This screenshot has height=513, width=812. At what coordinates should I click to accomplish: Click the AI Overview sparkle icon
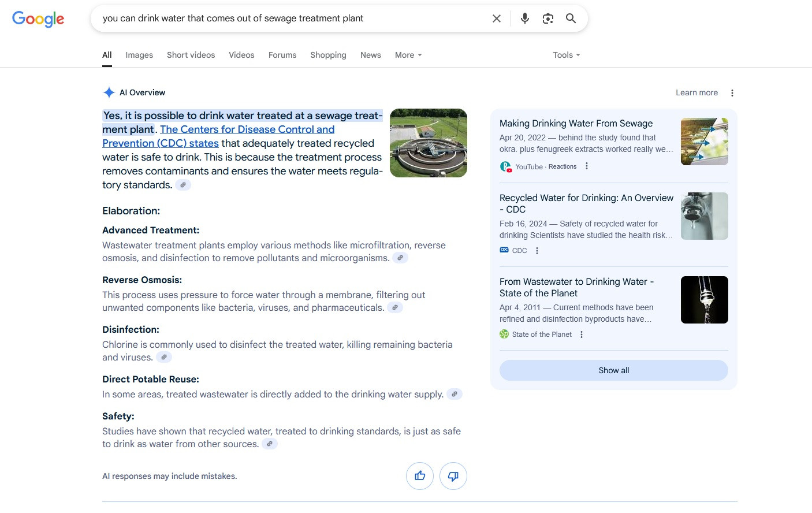[109, 92]
